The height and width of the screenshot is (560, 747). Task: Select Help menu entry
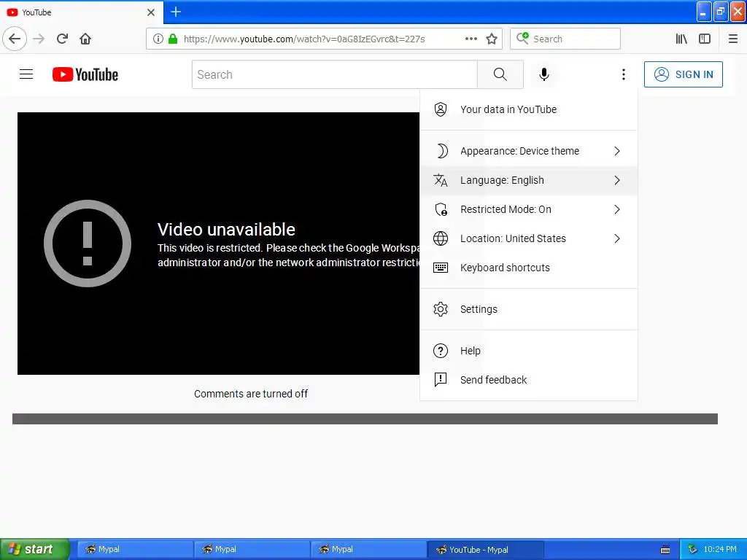528,351
